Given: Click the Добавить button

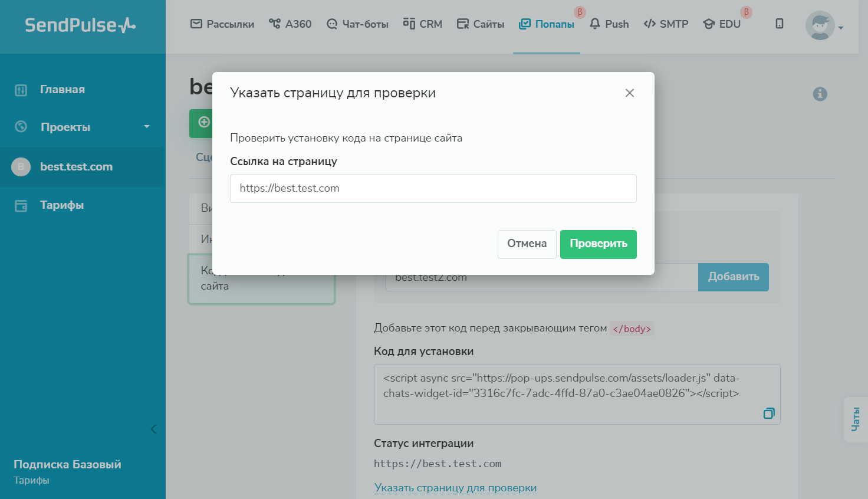Looking at the screenshot, I should pyautogui.click(x=734, y=277).
